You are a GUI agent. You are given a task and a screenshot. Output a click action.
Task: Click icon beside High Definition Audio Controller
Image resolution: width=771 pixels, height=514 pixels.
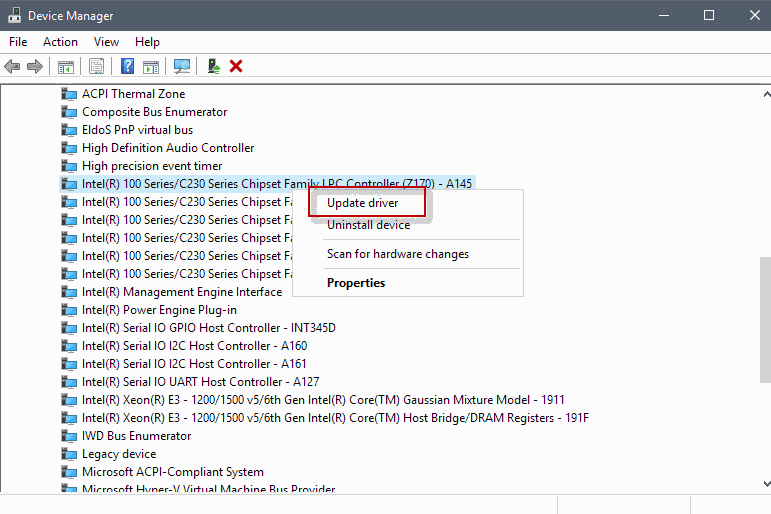click(x=69, y=148)
